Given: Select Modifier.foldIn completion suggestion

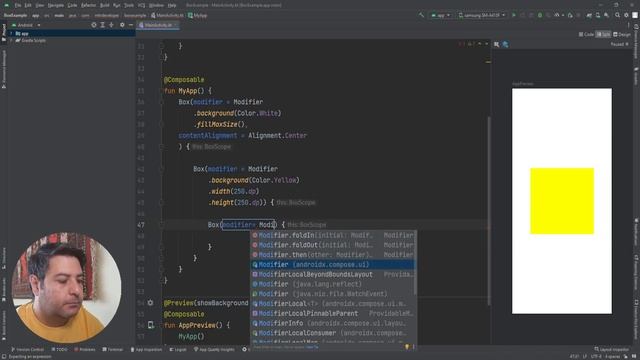Looking at the screenshot, I should [333, 235].
